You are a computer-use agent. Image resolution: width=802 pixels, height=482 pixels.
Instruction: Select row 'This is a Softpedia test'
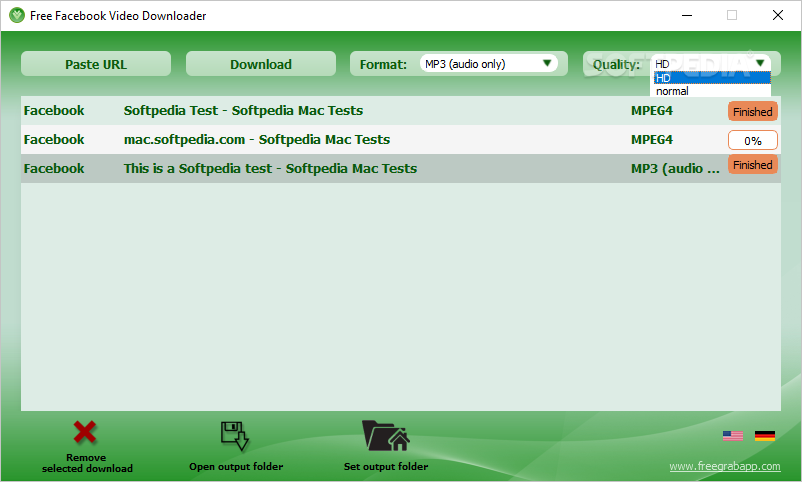click(x=400, y=168)
